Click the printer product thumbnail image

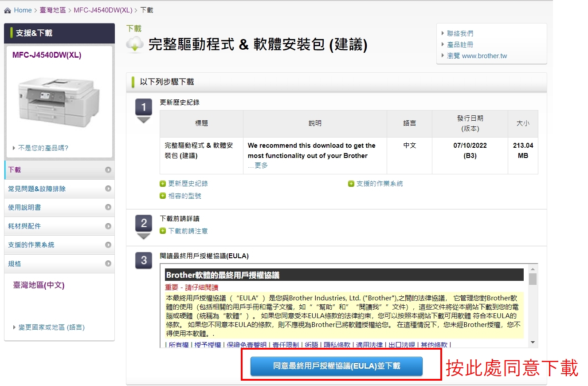(x=59, y=102)
